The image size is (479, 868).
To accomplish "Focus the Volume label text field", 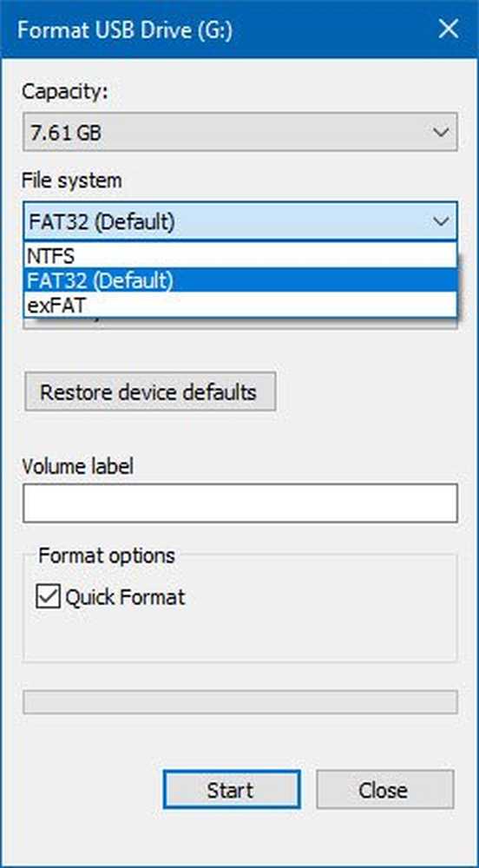I will [x=240, y=503].
